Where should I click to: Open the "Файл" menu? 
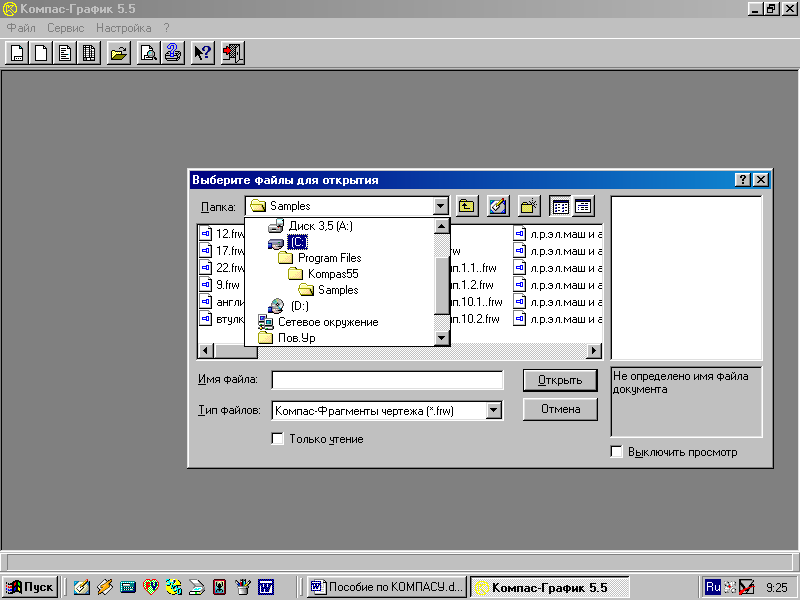click(20, 28)
